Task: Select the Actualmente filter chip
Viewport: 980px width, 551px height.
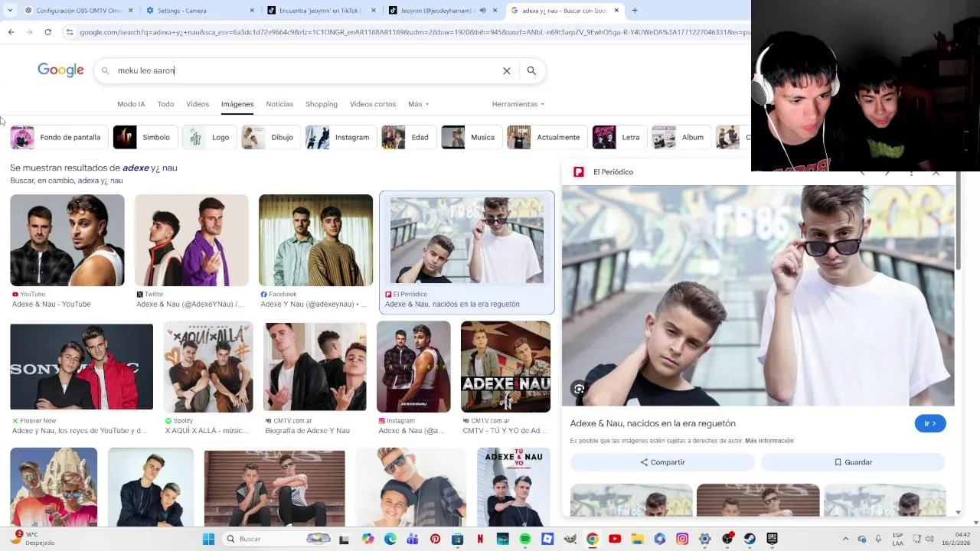Action: coord(547,137)
